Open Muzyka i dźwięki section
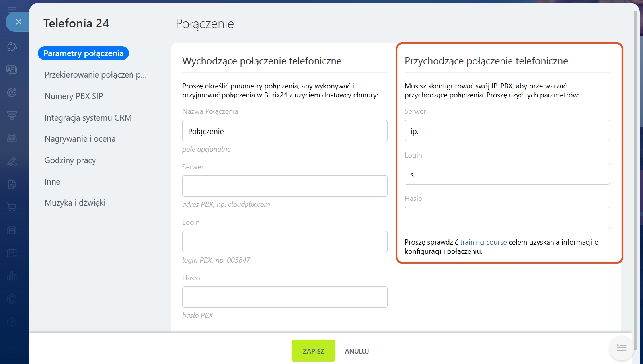 [75, 203]
